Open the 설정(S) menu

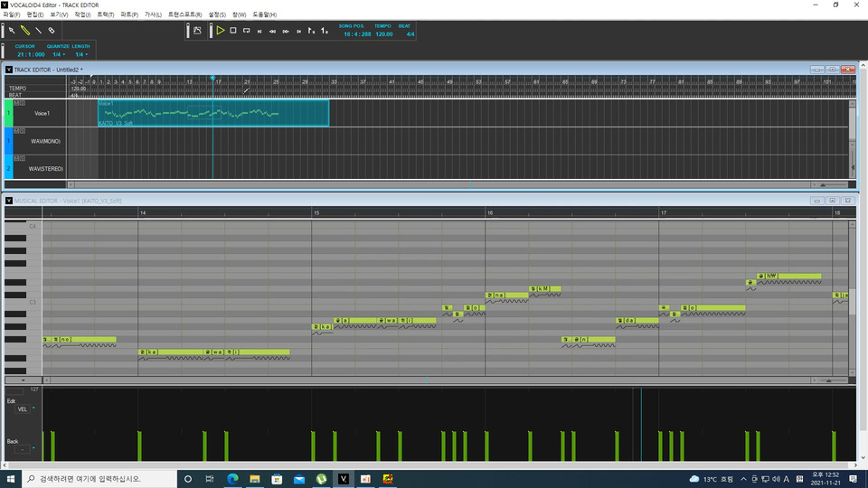coord(217,14)
